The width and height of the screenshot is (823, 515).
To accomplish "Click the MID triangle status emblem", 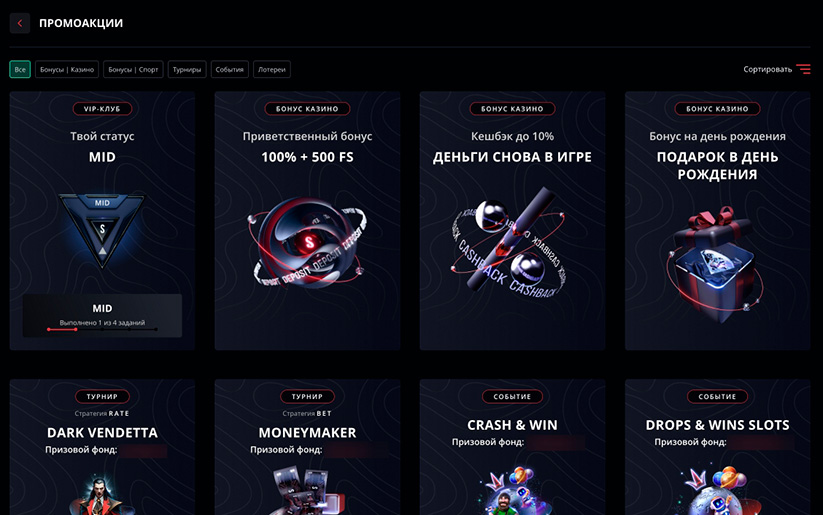I will (x=102, y=230).
